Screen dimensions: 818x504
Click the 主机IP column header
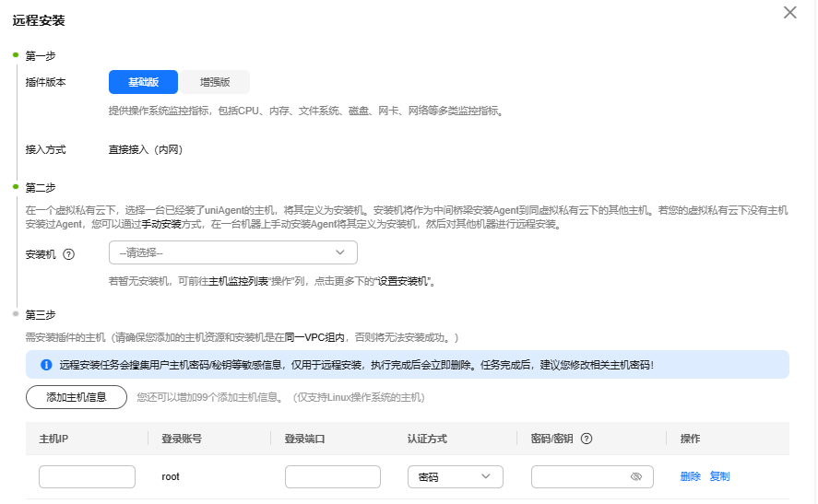tap(53, 439)
